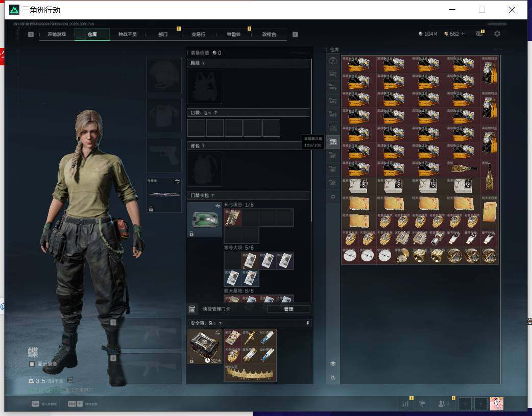The image size is (532, 416).
Task: Click the help mark beside 安全箱
Action: (x=220, y=323)
